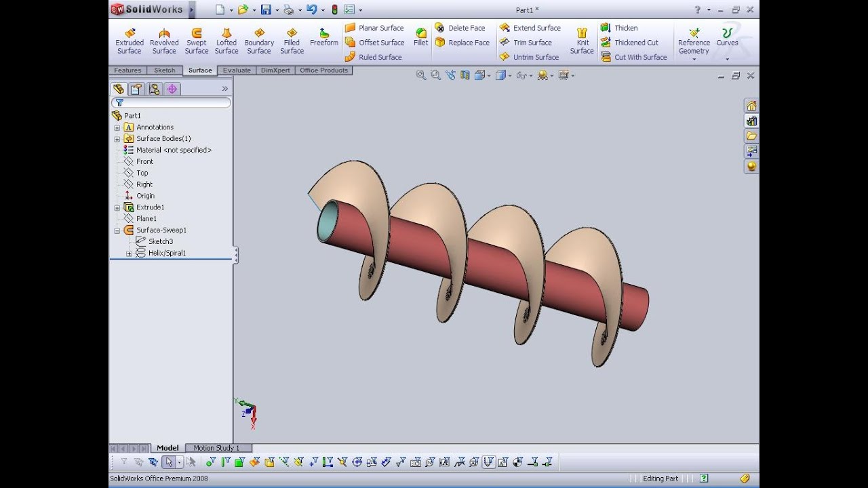
Task: Switch to the DimXpertManager panel icon
Action: click(172, 89)
